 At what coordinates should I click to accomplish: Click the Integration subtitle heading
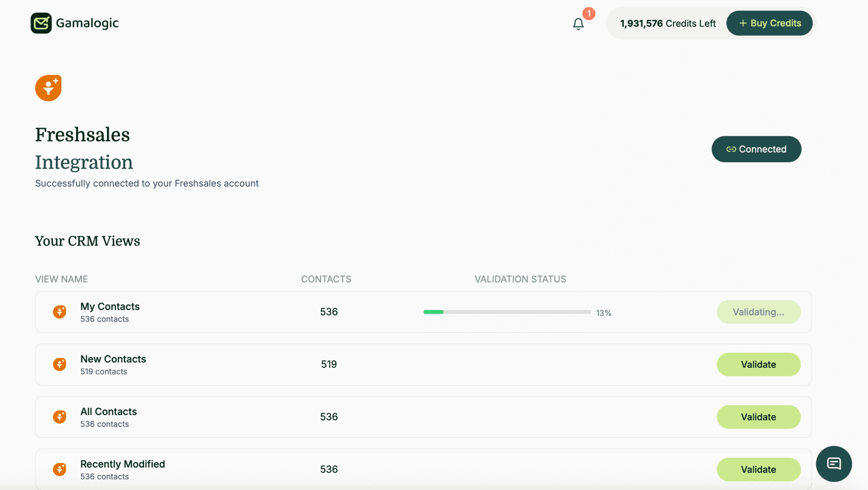click(84, 162)
